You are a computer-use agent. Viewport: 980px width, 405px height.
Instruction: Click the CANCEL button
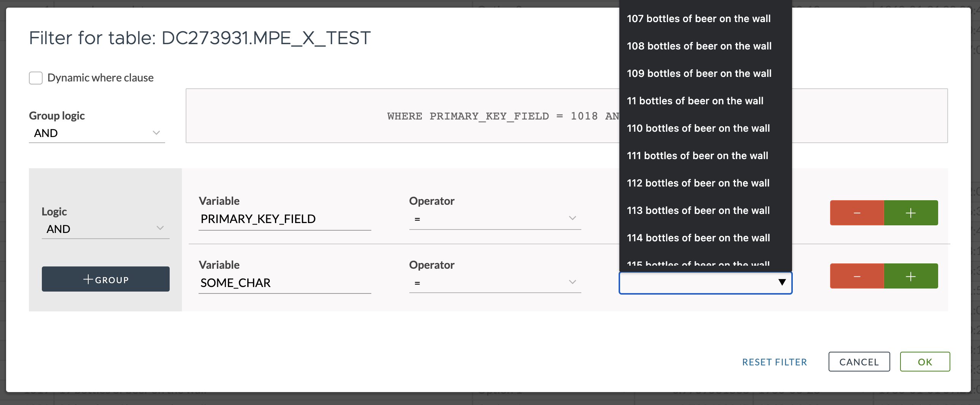tap(859, 362)
